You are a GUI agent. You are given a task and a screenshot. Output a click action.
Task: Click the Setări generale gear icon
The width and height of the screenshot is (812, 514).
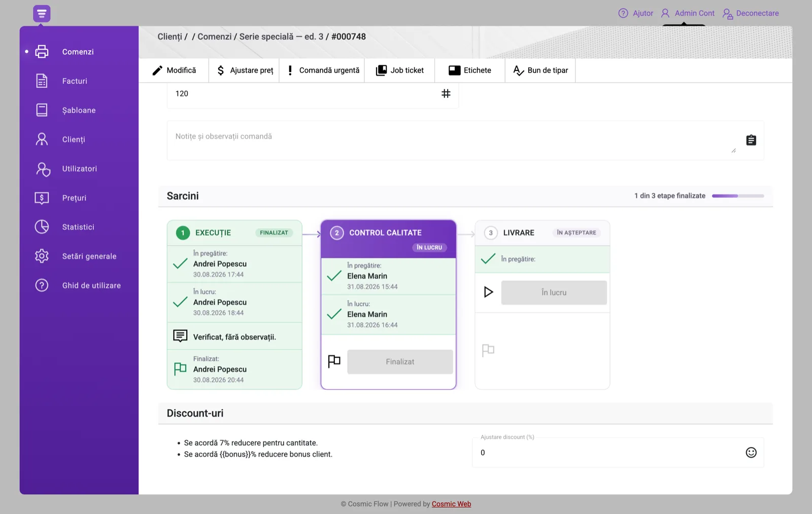click(x=42, y=256)
